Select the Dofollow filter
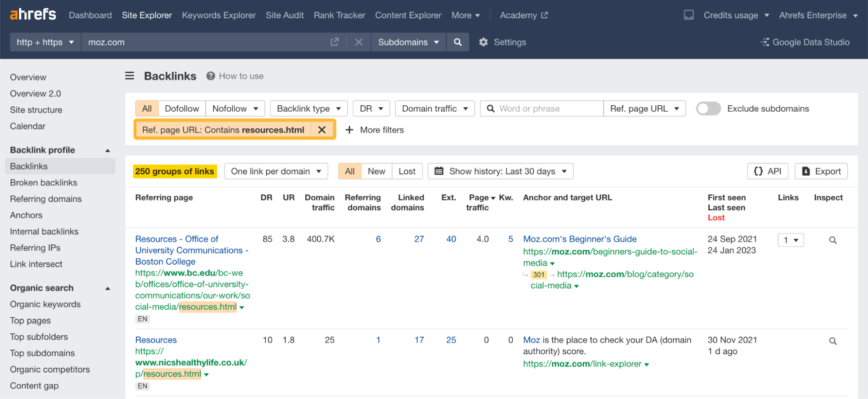Viewport: 868px width, 399px height. 182,108
